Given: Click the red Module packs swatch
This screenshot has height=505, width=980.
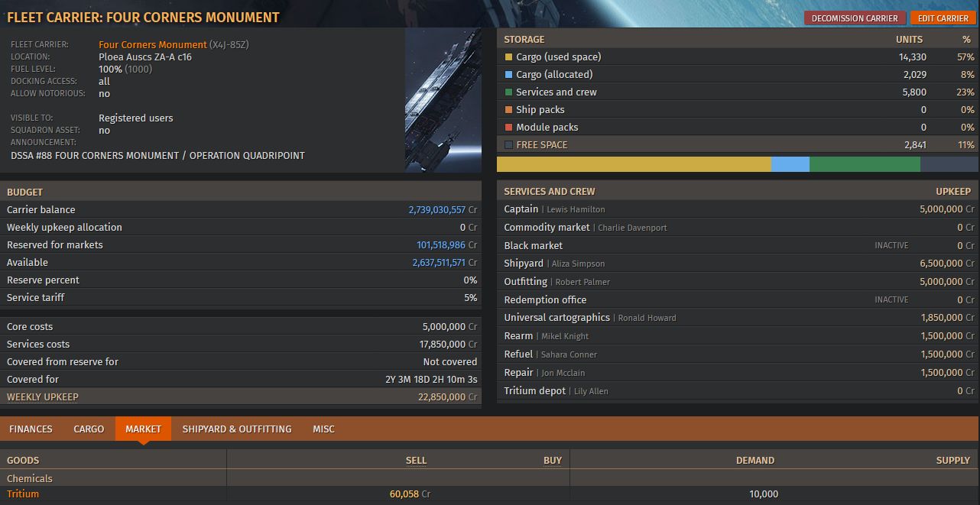Looking at the screenshot, I should click(x=508, y=128).
